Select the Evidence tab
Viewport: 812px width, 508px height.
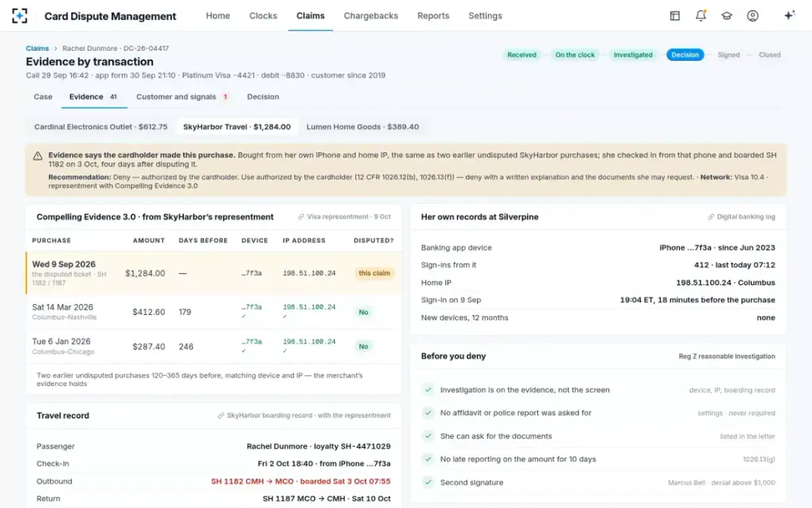point(93,97)
